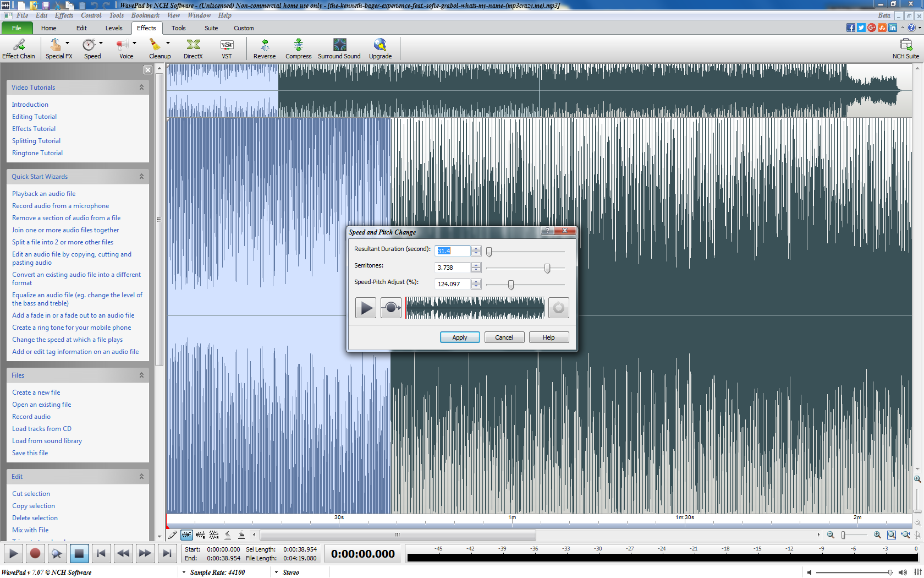Image resolution: width=924 pixels, height=578 pixels.
Task: Open the Stereo channel dropdown
Action: (x=287, y=572)
